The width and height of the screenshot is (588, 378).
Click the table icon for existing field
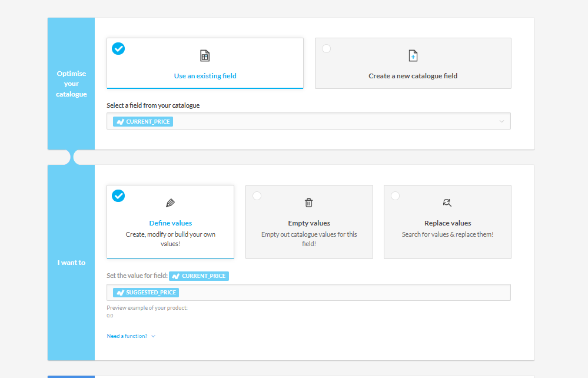tap(205, 56)
